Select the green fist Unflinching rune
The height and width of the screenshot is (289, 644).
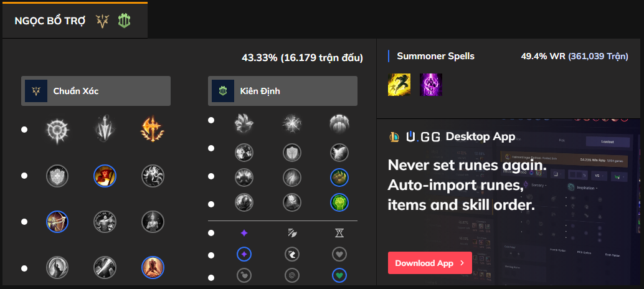click(339, 202)
